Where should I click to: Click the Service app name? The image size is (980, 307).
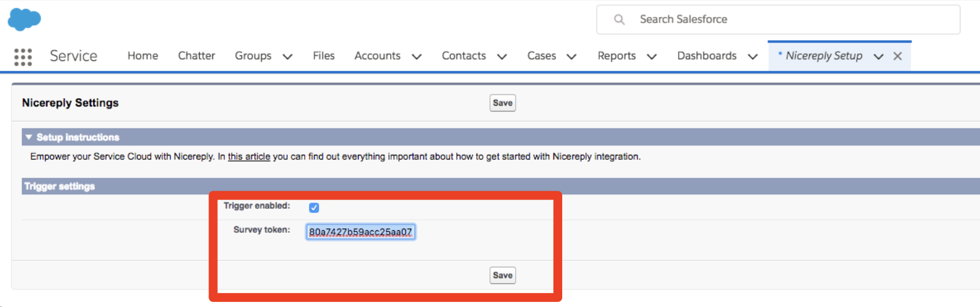[x=73, y=56]
